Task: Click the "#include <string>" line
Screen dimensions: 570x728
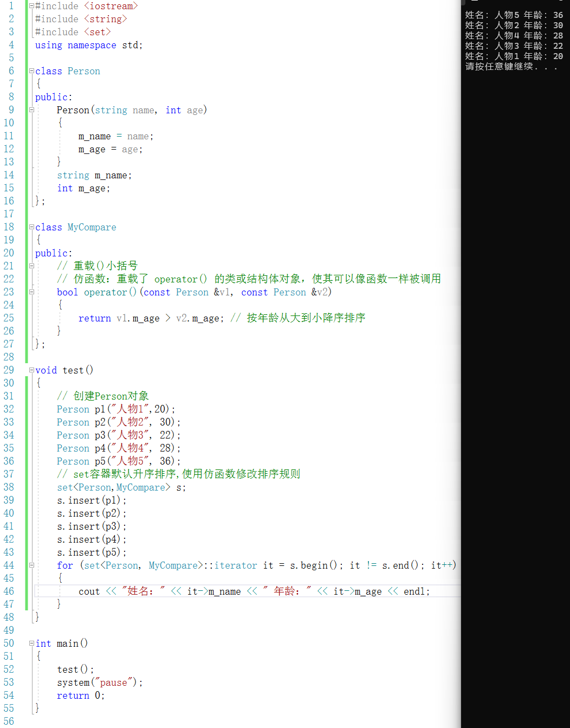Action: 81,19
